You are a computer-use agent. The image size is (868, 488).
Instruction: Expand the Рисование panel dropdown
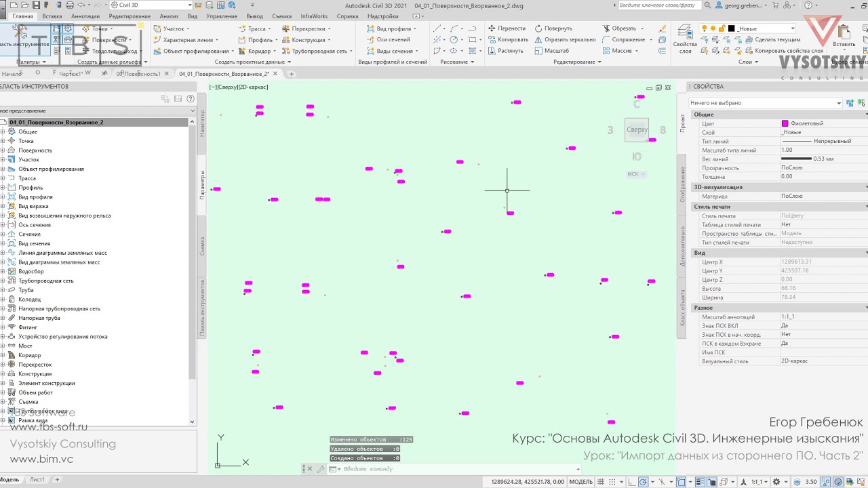pos(457,62)
